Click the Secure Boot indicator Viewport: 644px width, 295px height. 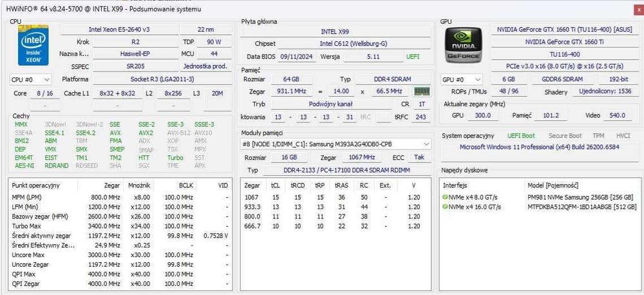pos(565,136)
